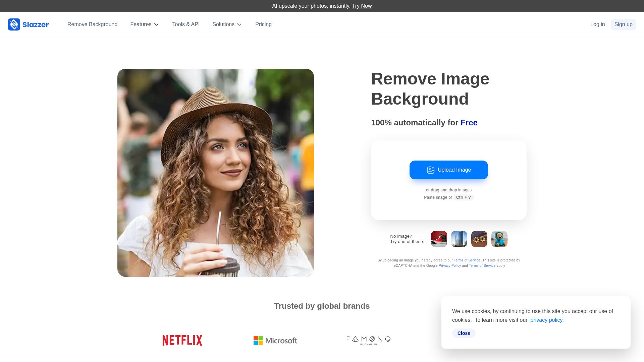
Task: Pick the blue teddy bear sample
Action: tap(499, 239)
